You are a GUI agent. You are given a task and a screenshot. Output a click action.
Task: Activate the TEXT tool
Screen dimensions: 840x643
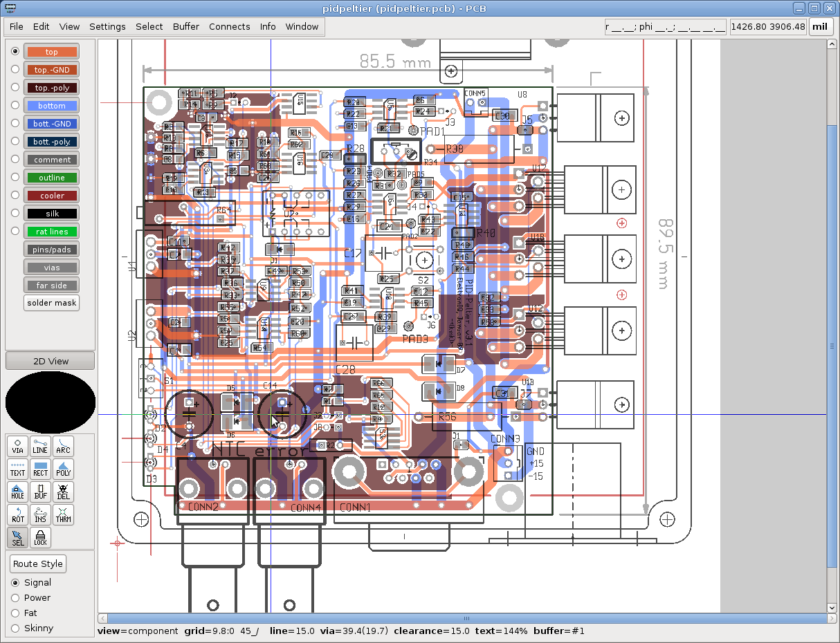click(x=17, y=469)
